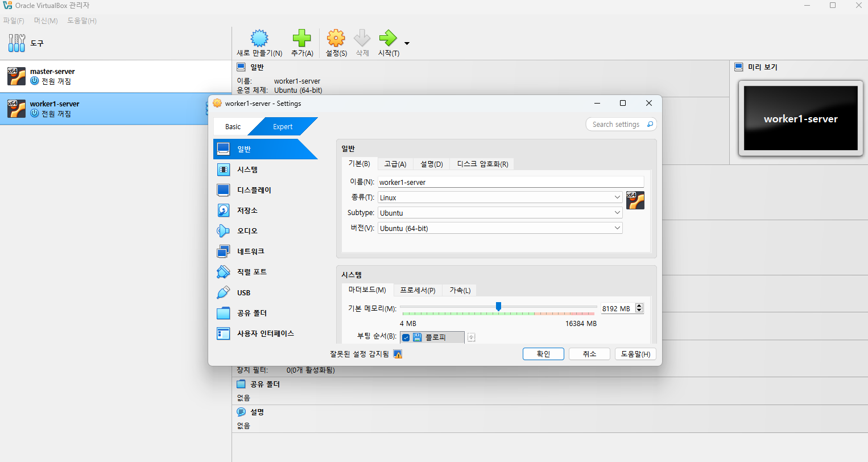Screen dimensions: 868x462
Task: Click the Shared Folders (공유 폴더) section icon in details
Action: [241, 384]
